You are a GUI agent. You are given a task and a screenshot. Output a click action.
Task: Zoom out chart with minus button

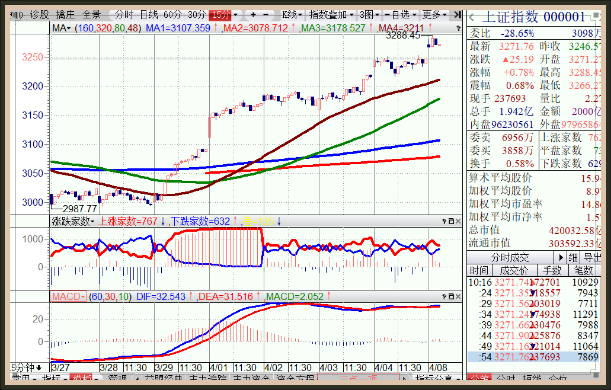pyautogui.click(x=266, y=15)
